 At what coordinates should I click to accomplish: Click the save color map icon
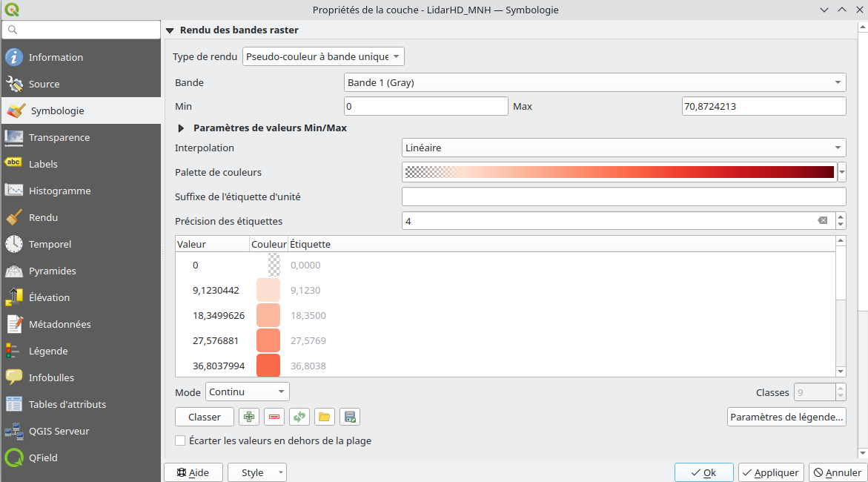[x=350, y=417]
